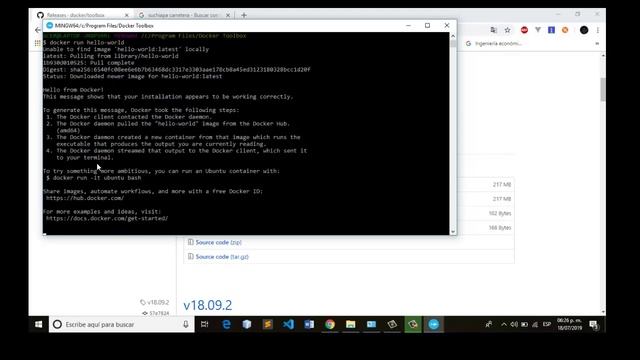Open the volume control in system tray
The height and width of the screenshot is (360, 640).
coord(514,324)
